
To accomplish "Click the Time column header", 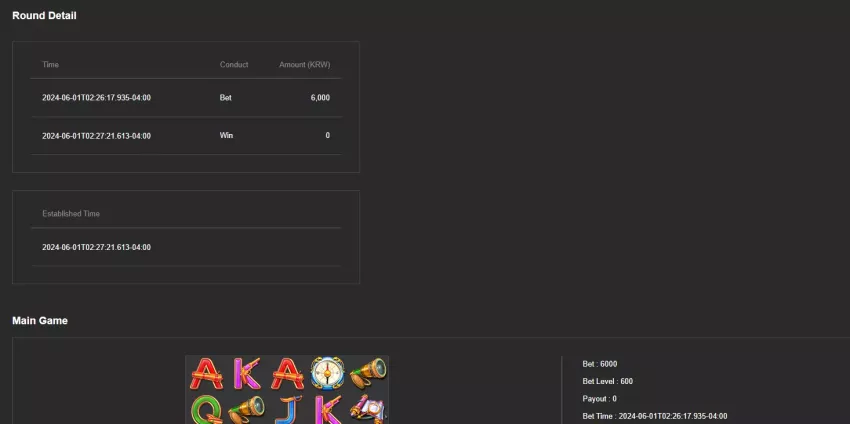I will (x=50, y=65).
